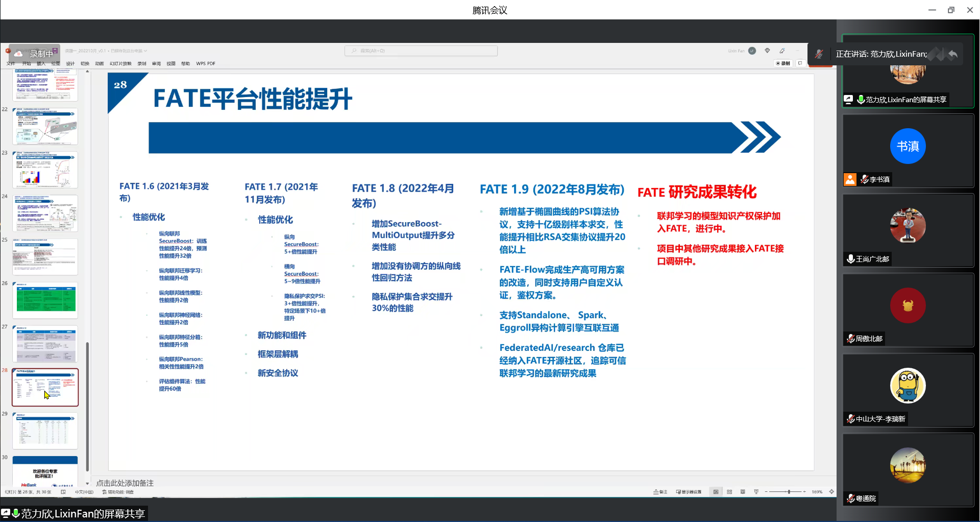Click the 显示器设置 display settings button
The image size is (980, 522).
point(689,492)
